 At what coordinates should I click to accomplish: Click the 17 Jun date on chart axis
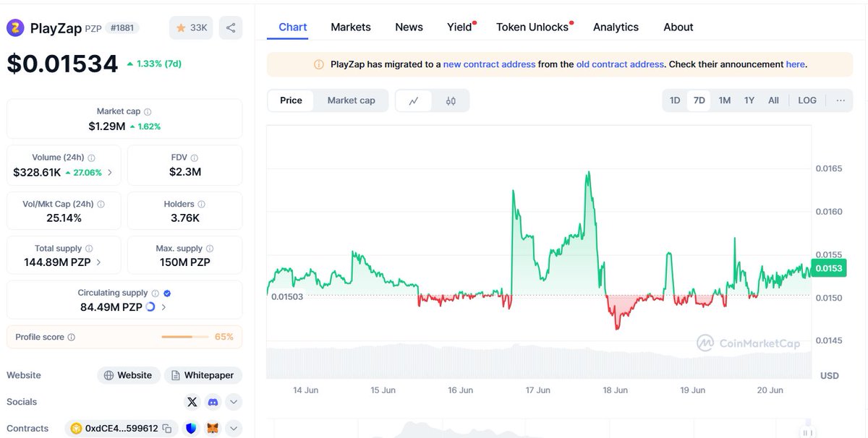(x=538, y=390)
